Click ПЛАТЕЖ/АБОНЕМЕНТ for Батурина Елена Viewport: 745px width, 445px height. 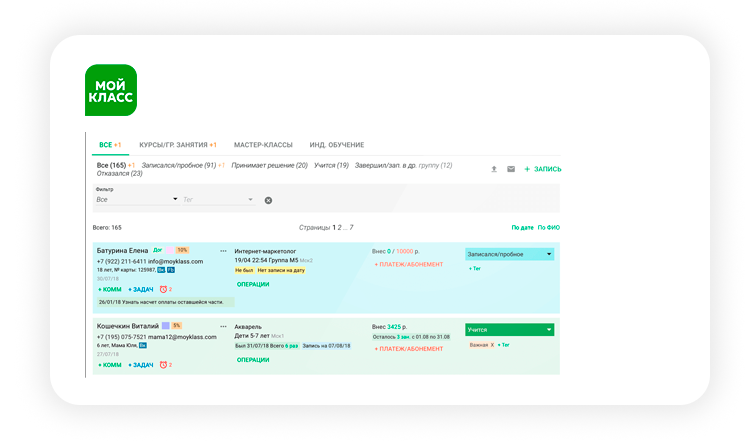tap(408, 265)
